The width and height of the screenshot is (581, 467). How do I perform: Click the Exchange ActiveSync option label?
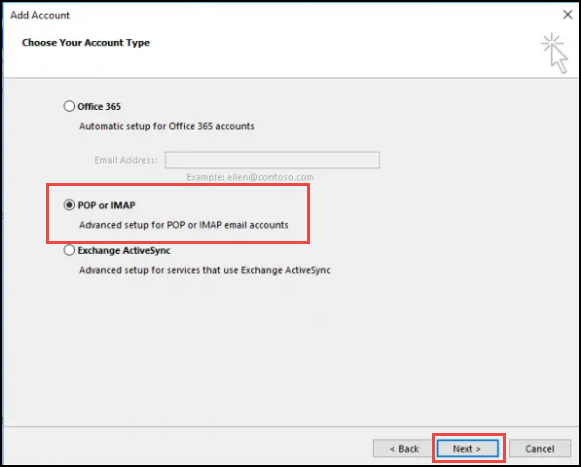click(x=124, y=251)
